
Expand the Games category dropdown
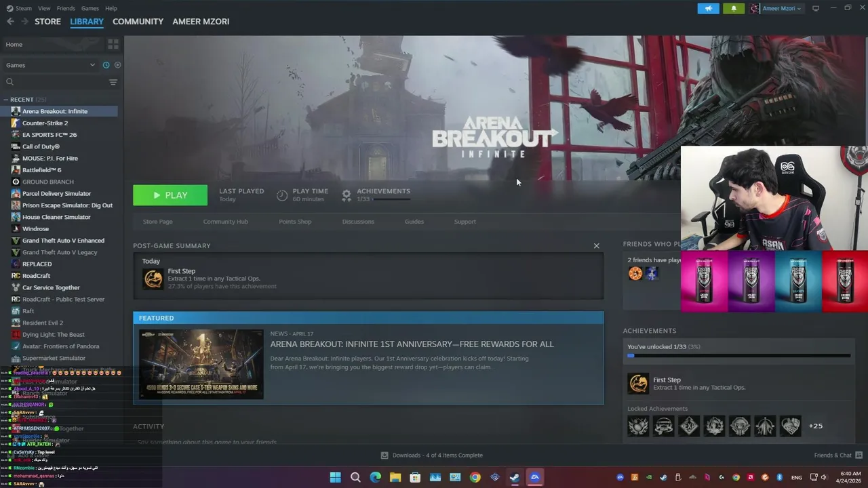click(51, 65)
